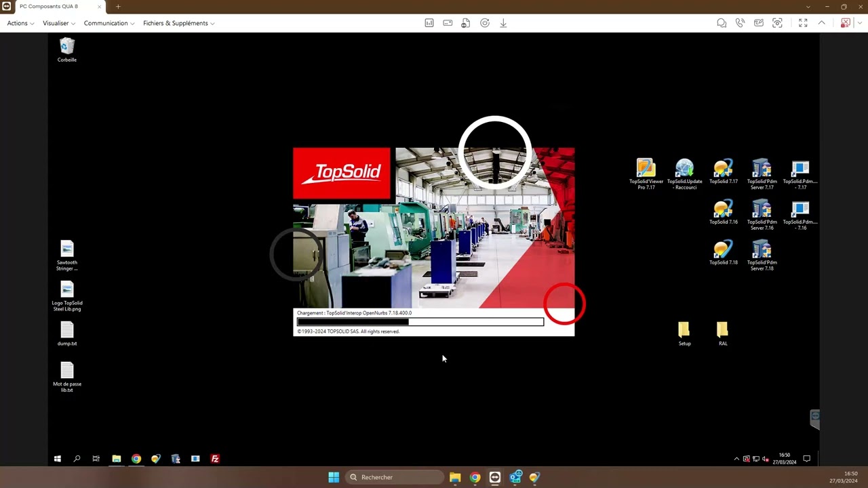Open the Actions menu

[x=20, y=23]
